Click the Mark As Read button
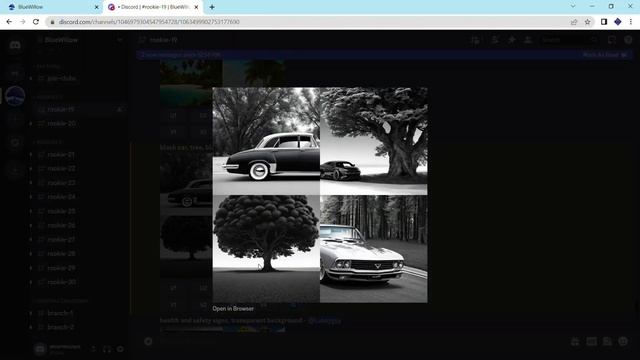The image size is (640, 360). coord(604,55)
